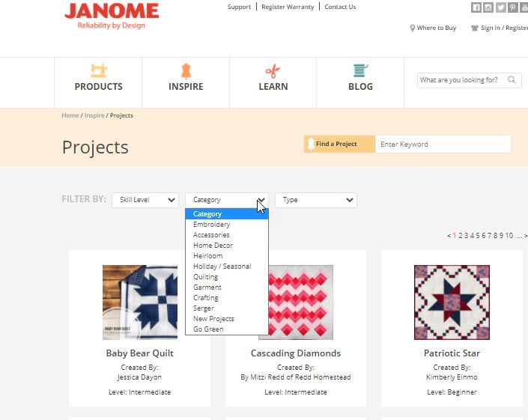The height and width of the screenshot is (420, 528).
Task: Click the thread spool Blog icon
Action: point(360,70)
